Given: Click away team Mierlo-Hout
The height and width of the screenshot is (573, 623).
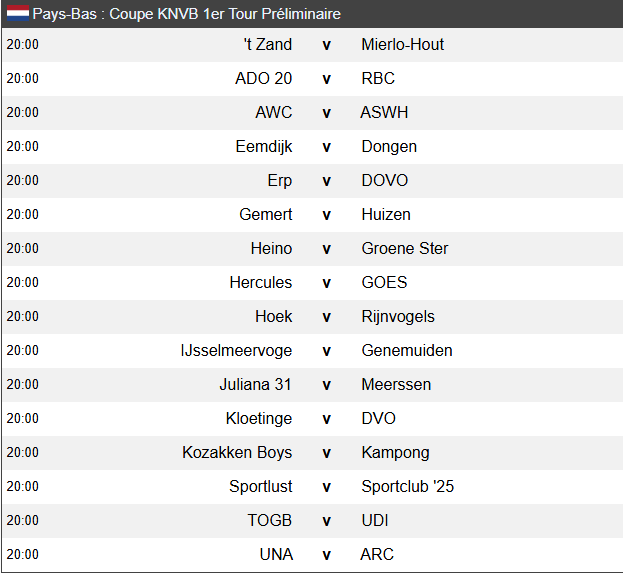Looking at the screenshot, I should click(402, 44).
